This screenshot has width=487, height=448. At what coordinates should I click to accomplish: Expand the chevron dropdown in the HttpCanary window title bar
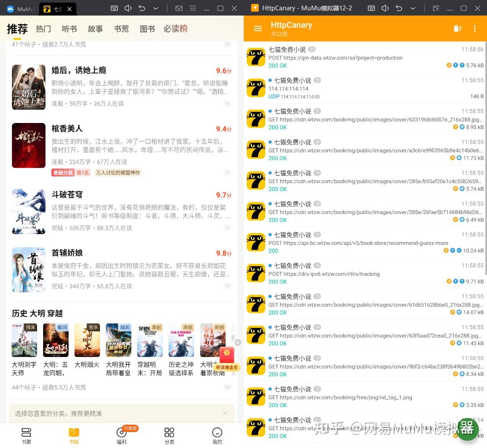tap(413, 8)
